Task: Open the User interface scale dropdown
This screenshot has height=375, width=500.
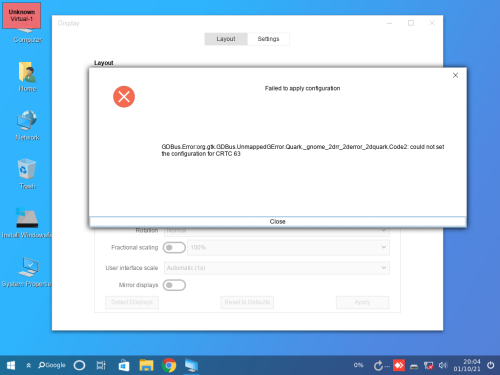Action: point(277,268)
